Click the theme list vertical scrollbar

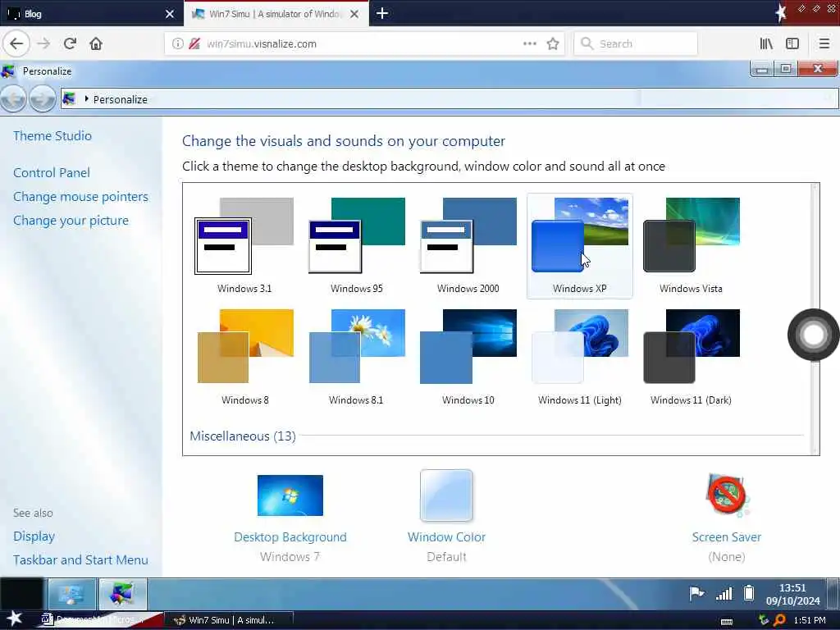815,319
